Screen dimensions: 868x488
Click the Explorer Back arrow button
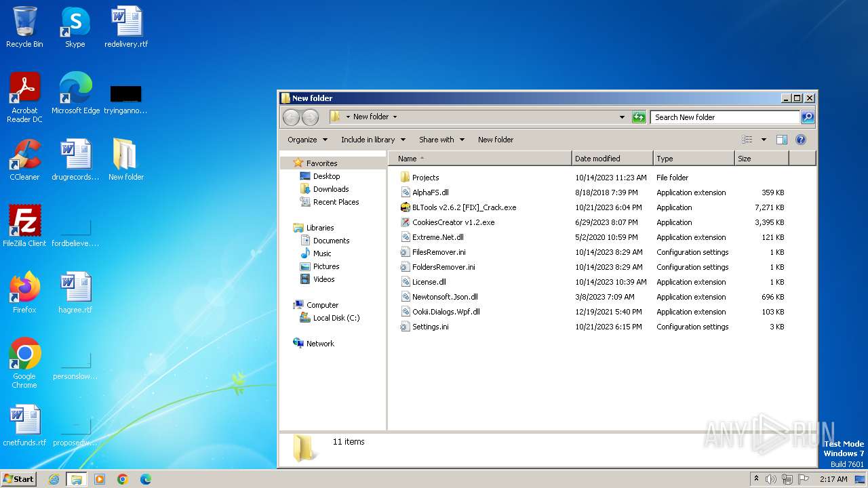291,117
